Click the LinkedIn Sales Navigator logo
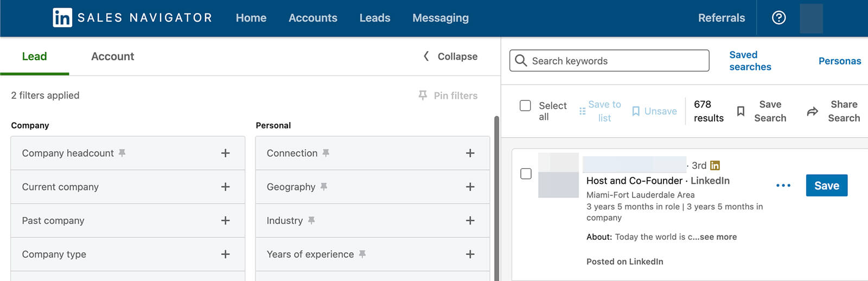The height and width of the screenshot is (281, 868). click(132, 18)
